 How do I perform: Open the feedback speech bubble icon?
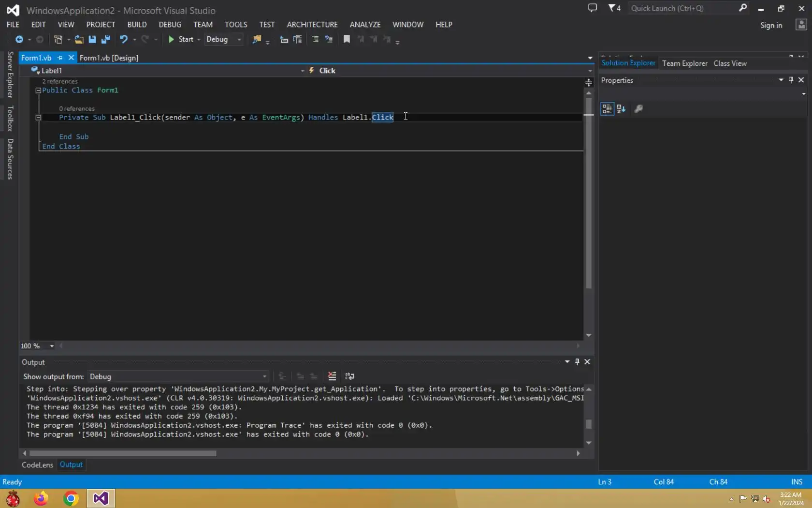(593, 8)
